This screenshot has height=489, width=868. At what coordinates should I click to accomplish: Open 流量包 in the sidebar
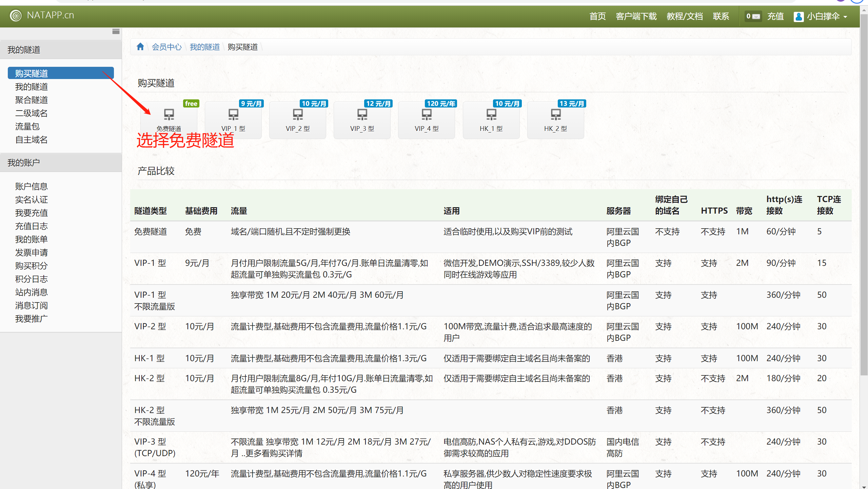coord(27,126)
